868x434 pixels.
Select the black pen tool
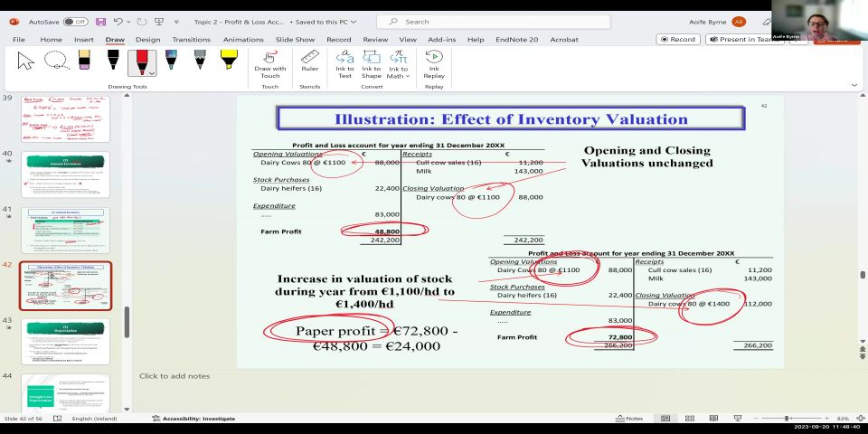[113, 61]
